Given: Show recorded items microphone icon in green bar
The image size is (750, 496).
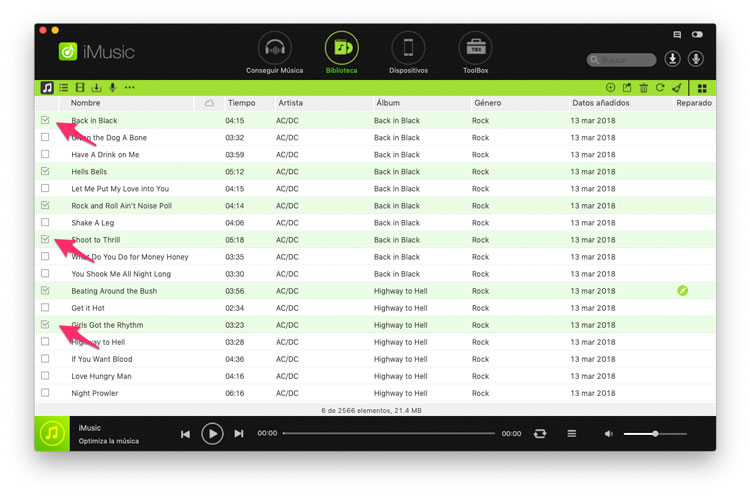Looking at the screenshot, I should click(112, 88).
